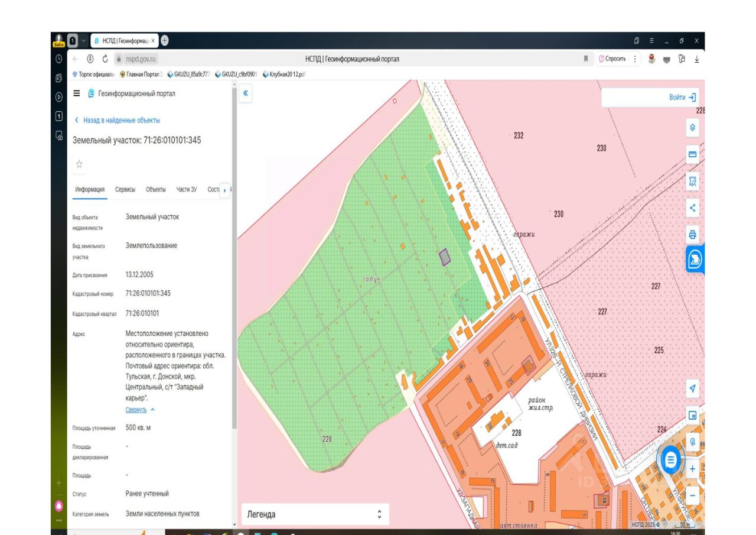Viewport: 756px width, 535px height.
Task: Open the three-dot options beside Спросить
Action: [x=636, y=59]
